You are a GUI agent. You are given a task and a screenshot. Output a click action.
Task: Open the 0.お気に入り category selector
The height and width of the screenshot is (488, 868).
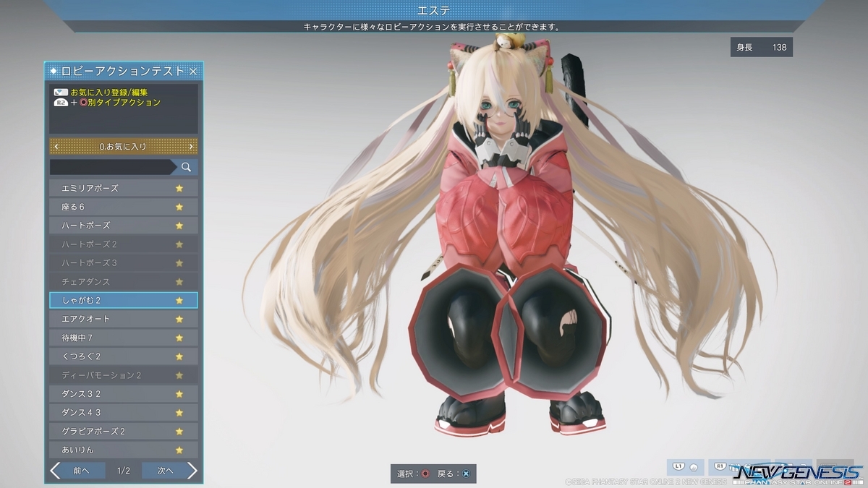click(x=124, y=147)
